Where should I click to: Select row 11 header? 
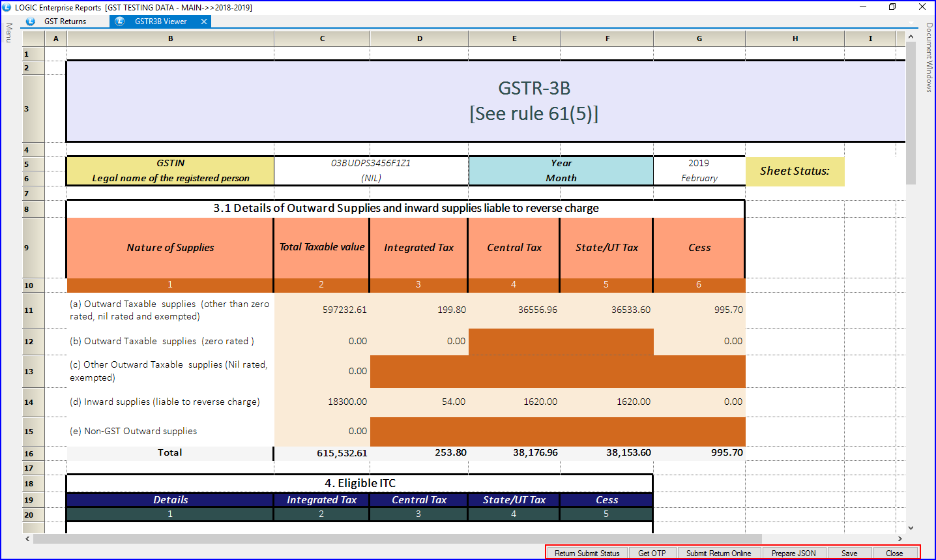pos(33,310)
